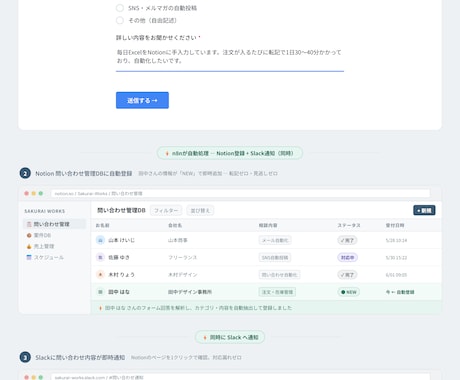Open 問い合わせ管理 in the Notion sidebar
The height and width of the screenshot is (380, 460).
coord(54,224)
